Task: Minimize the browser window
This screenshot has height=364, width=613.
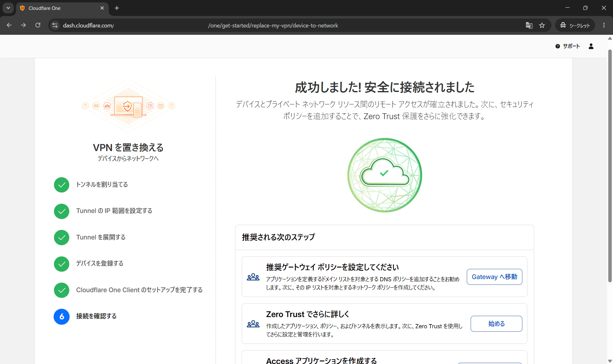Action: coord(567,8)
